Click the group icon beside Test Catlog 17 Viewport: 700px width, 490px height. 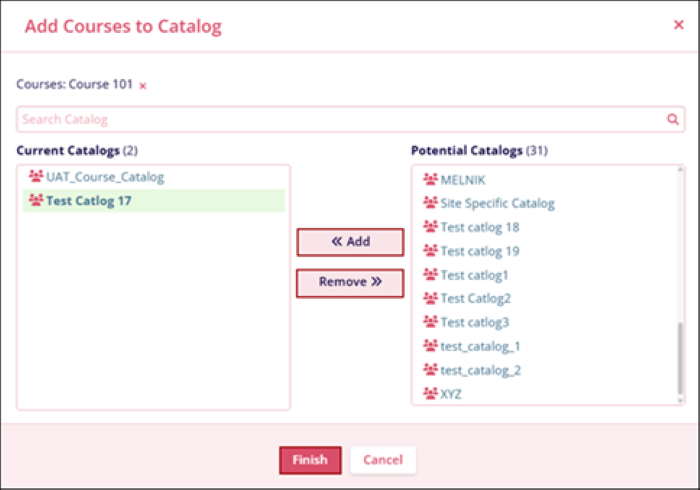point(36,201)
